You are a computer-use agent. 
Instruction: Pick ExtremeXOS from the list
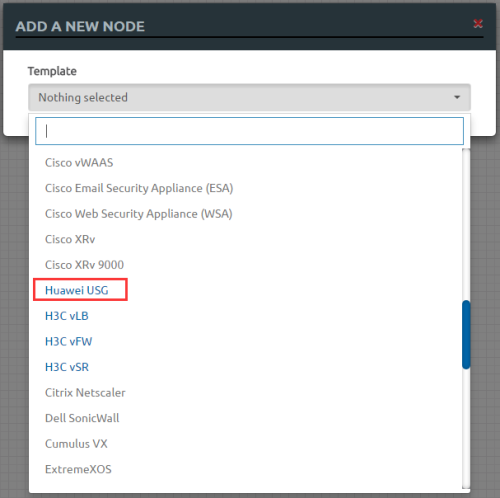point(78,469)
